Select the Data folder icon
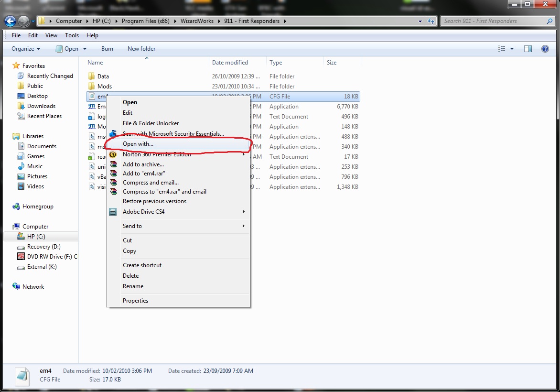Viewport: 560px width, 392px height. coord(91,76)
